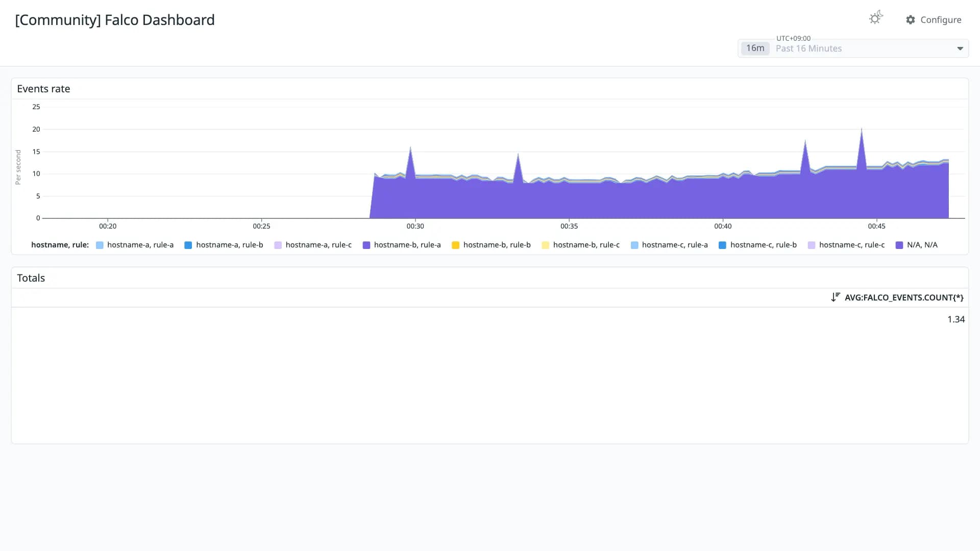This screenshot has width=980, height=551.
Task: Click the Events rate widget title
Action: [43, 89]
